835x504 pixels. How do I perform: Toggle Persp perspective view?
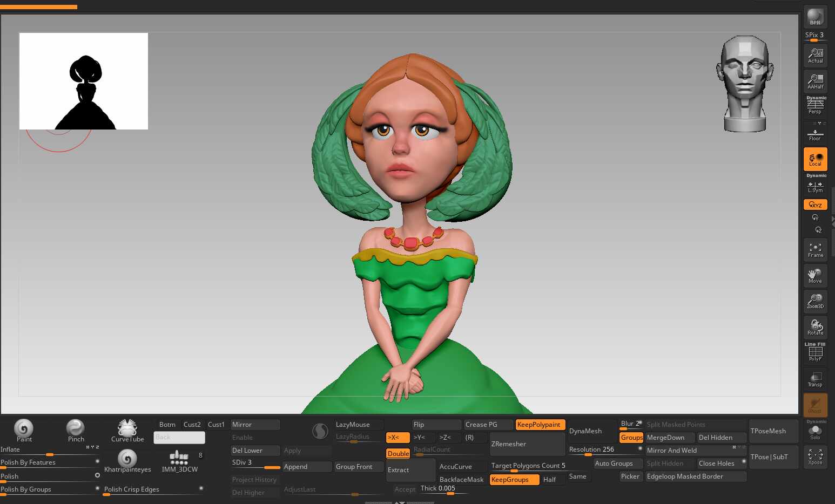(x=815, y=106)
